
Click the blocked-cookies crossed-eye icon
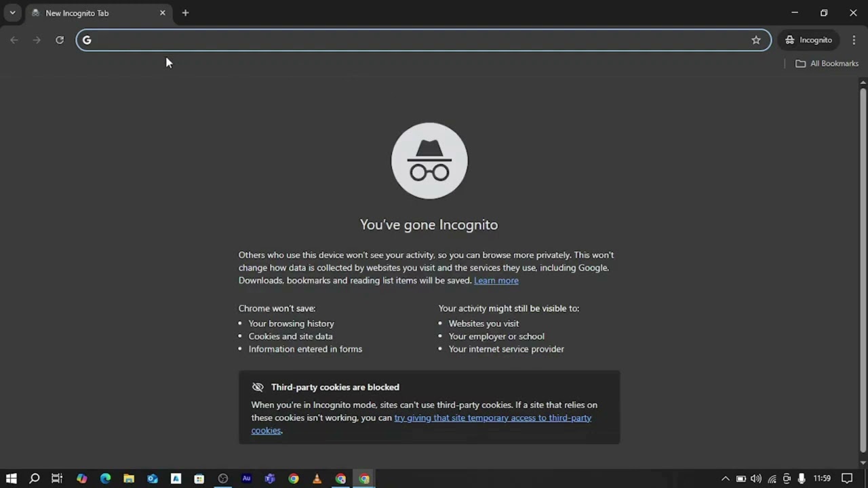[x=258, y=387]
